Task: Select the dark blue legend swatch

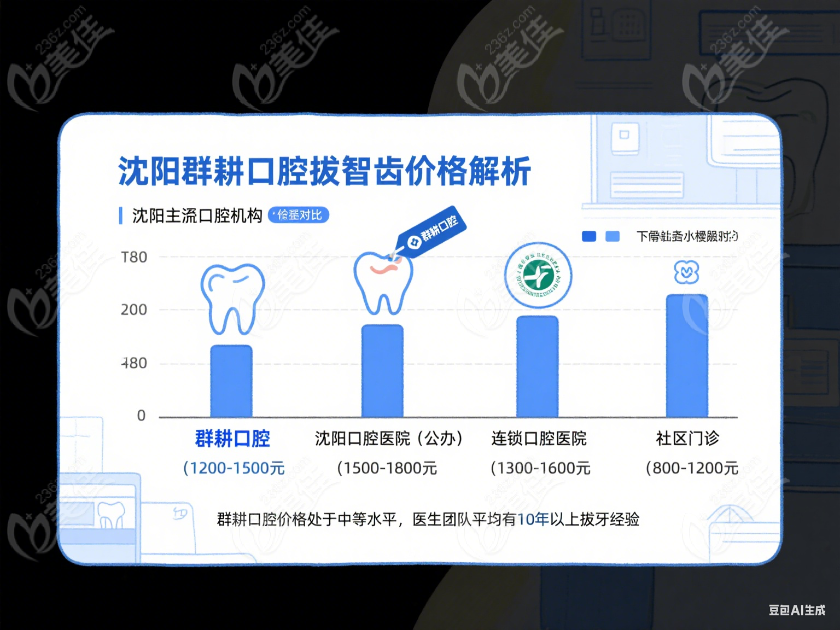Action: point(589,236)
